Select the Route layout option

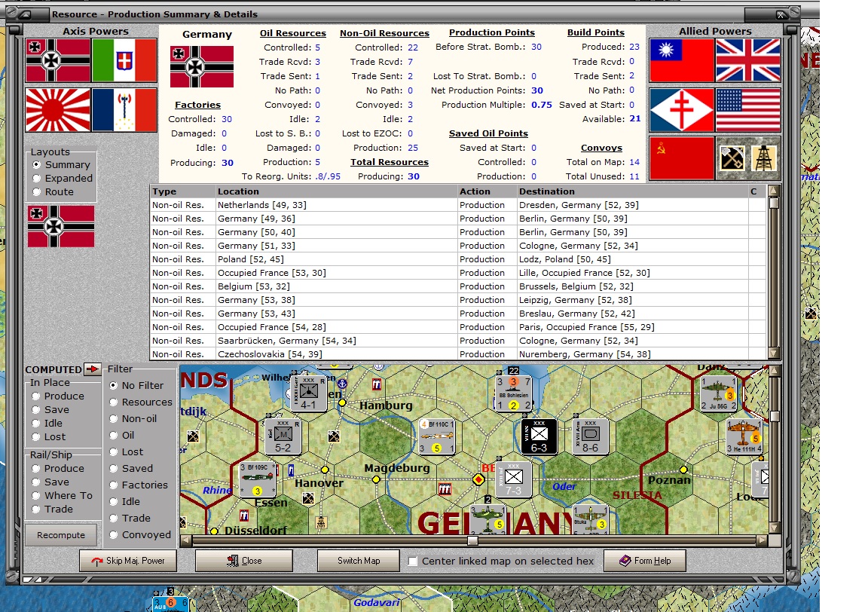tap(36, 192)
